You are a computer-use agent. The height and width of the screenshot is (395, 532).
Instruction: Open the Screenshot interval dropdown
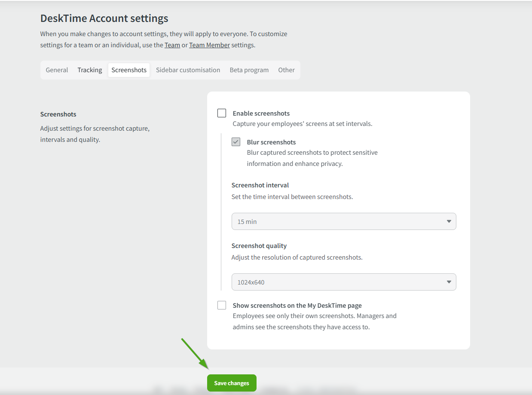click(343, 221)
